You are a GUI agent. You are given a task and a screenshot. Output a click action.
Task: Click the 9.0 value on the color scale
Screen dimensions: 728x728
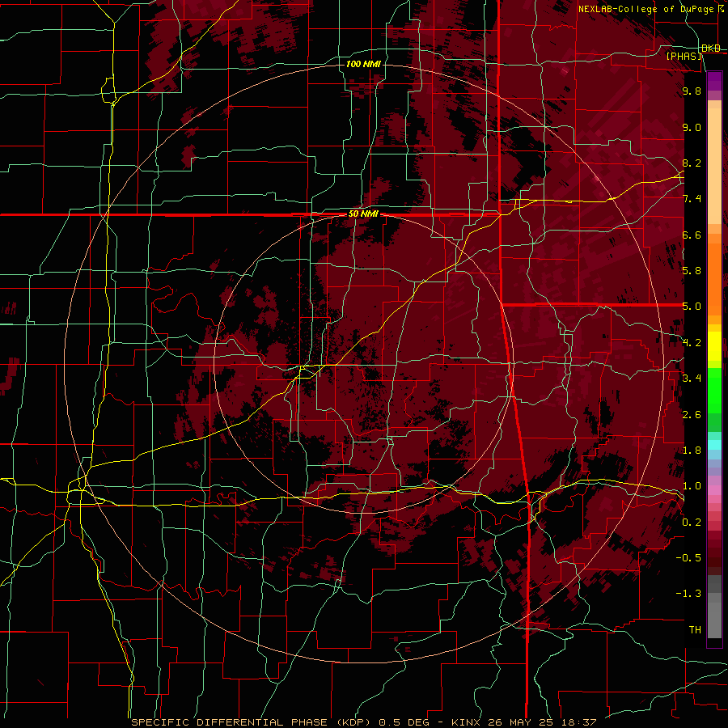click(692, 127)
